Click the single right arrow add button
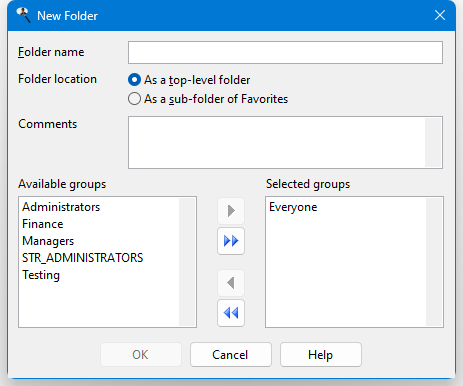The image size is (463, 386). click(x=231, y=211)
